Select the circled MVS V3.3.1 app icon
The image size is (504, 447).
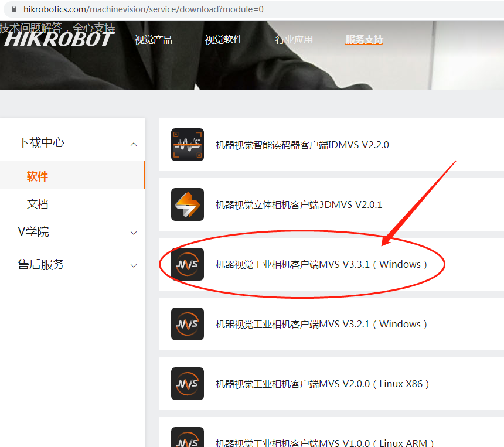click(x=188, y=264)
